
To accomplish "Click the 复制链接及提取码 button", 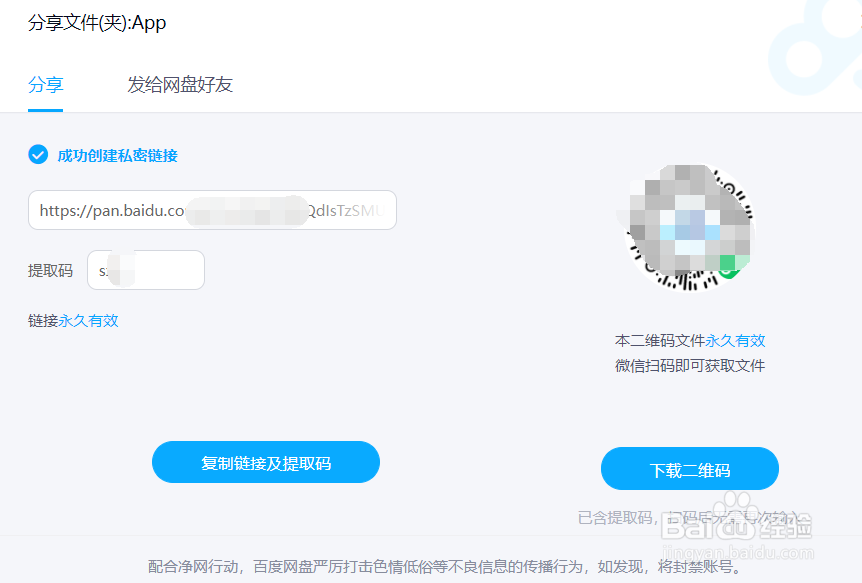I will click(x=266, y=463).
